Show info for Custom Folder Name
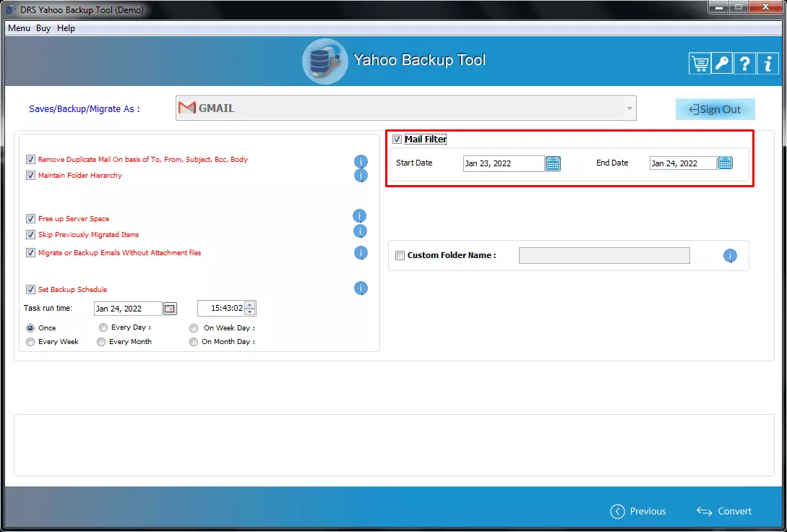The height and width of the screenshot is (532, 787). coord(730,256)
